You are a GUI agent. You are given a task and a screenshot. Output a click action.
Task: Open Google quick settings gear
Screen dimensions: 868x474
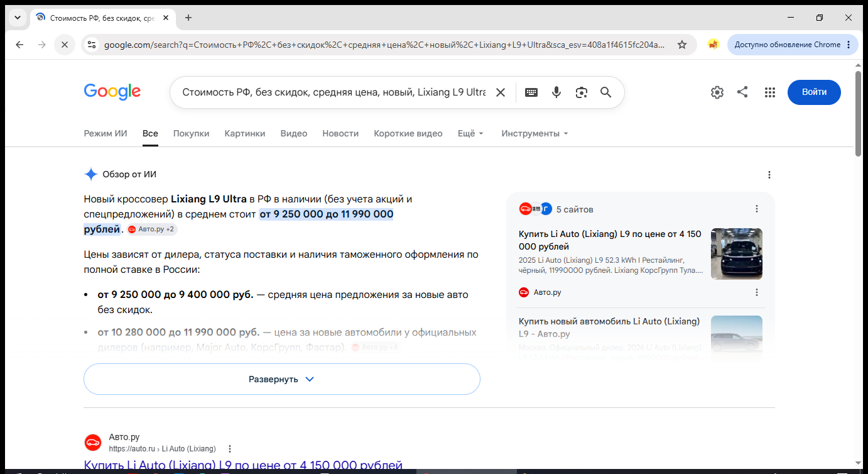[x=717, y=92]
